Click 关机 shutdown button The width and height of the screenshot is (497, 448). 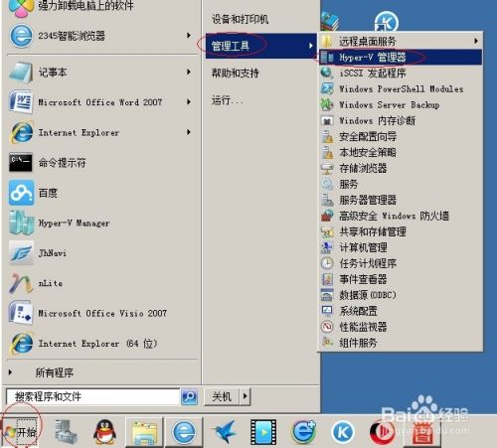pyautogui.click(x=222, y=396)
